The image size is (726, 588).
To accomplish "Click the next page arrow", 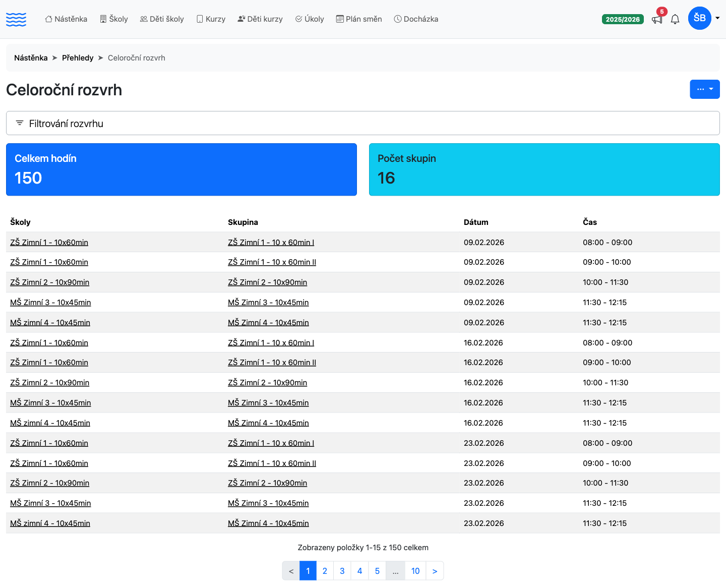I will [x=435, y=571].
